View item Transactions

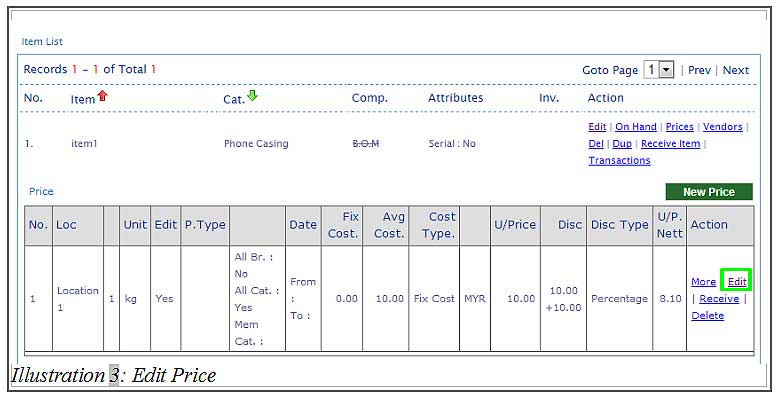619,161
